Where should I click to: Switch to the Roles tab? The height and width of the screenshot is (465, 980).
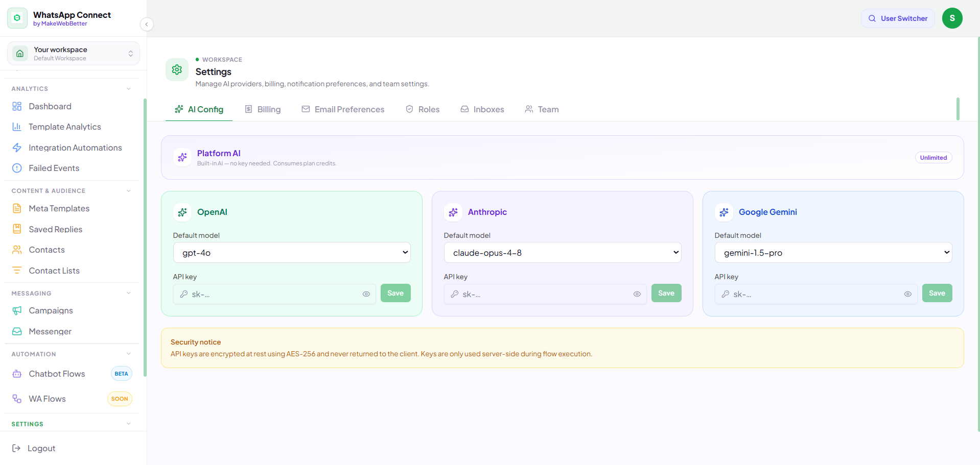(x=423, y=109)
